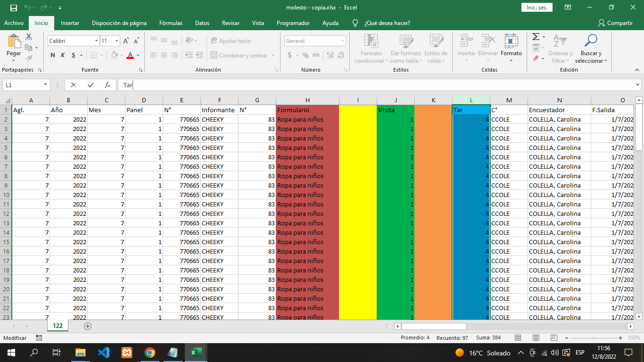This screenshot has width=644, height=362.
Task: Select Normal view icon in status bar
Action: [x=518, y=338]
